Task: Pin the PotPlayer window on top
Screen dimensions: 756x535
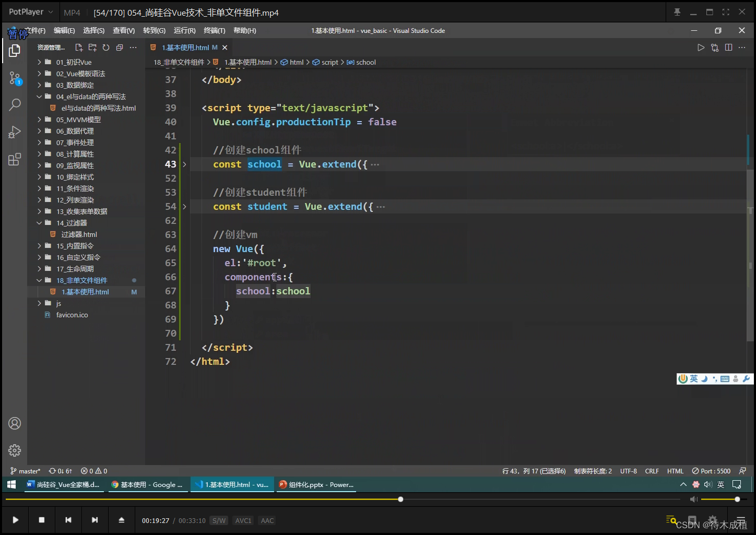Action: 677,12
